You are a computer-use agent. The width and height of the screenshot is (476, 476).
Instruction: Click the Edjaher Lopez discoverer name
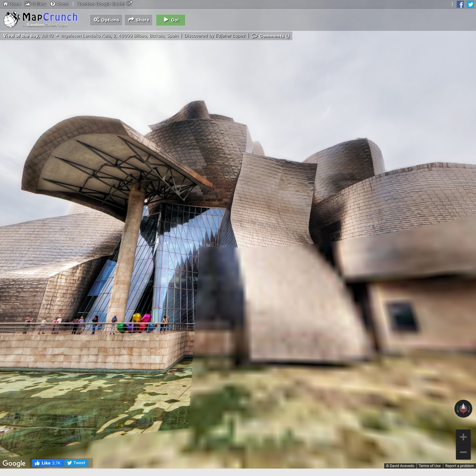(230, 36)
